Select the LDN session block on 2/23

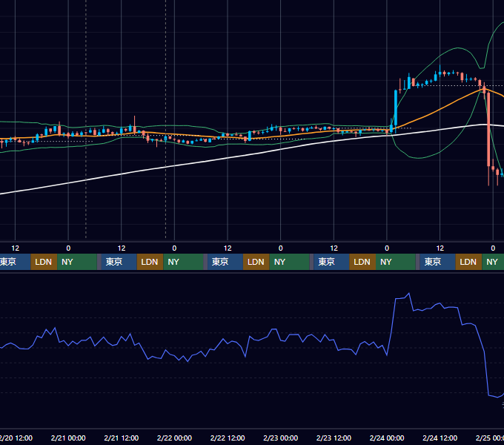pos(362,262)
